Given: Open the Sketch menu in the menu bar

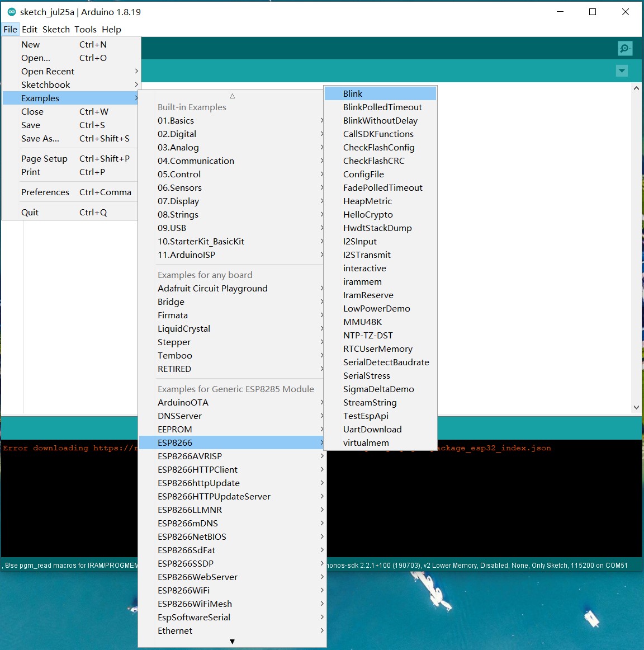Looking at the screenshot, I should coord(56,30).
